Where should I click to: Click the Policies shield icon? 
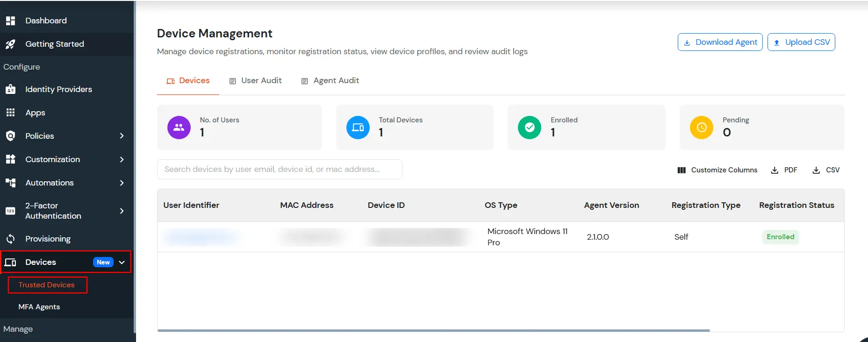(x=10, y=136)
